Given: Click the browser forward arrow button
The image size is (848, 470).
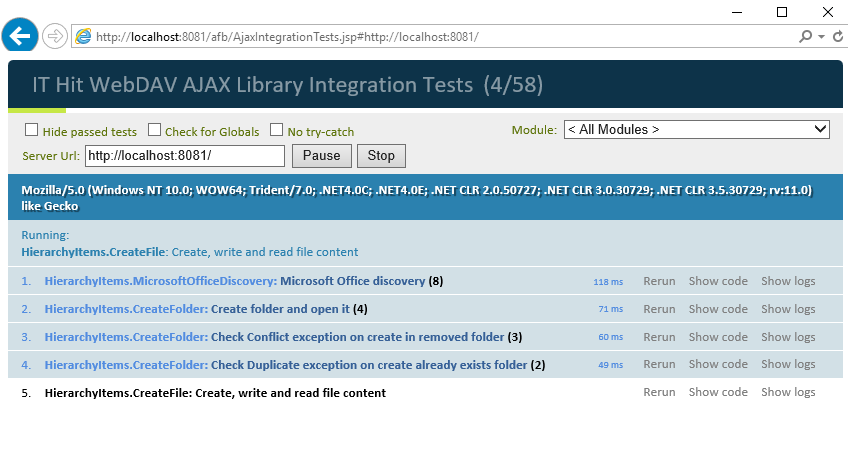Looking at the screenshot, I should pyautogui.click(x=55, y=36).
